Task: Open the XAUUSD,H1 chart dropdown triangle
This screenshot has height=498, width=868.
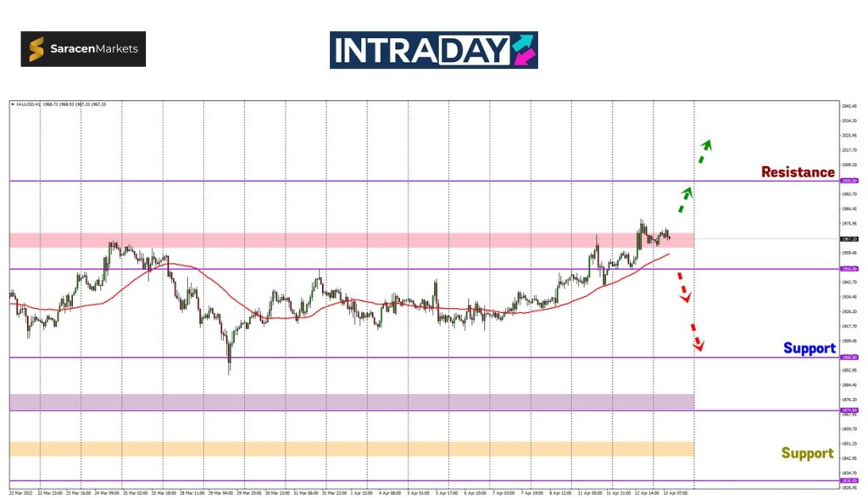Action: coord(13,104)
